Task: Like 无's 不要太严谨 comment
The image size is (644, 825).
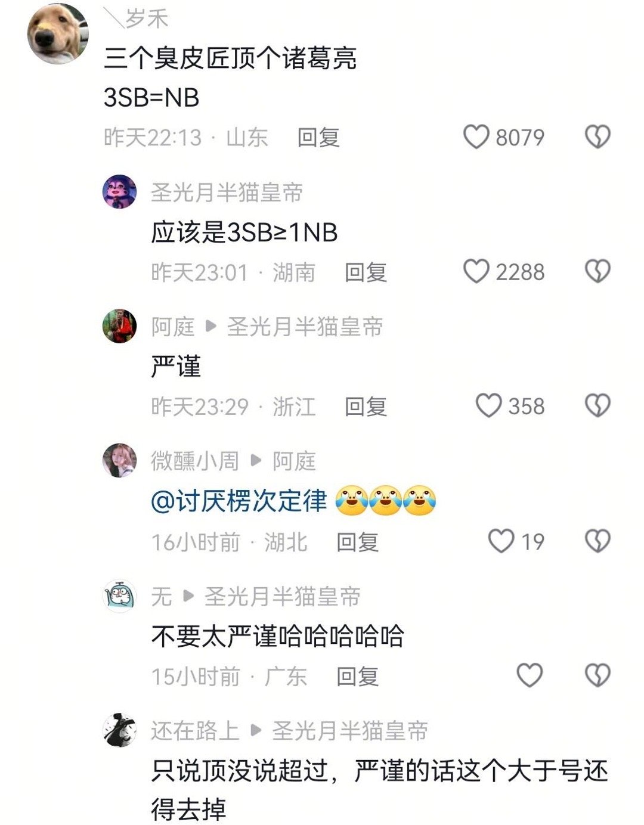Action: (530, 675)
